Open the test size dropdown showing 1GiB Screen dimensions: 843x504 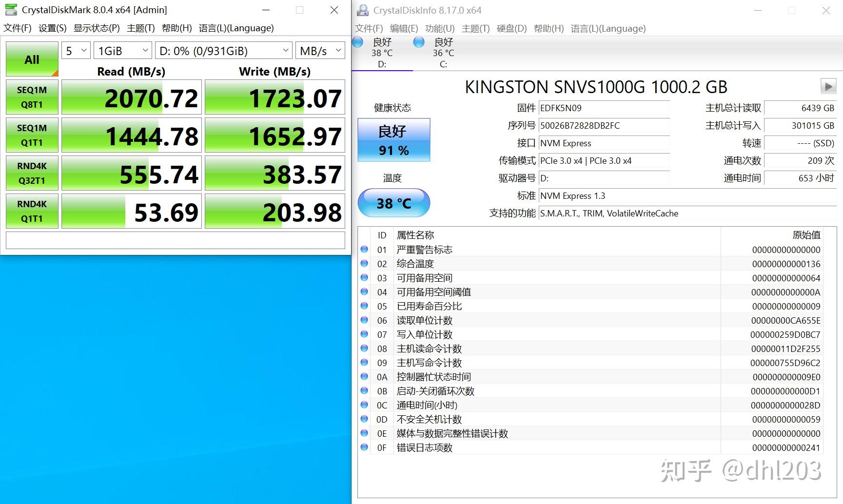tap(122, 50)
